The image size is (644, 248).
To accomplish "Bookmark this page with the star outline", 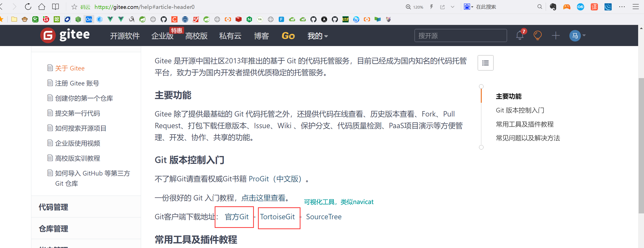I will [74, 7].
